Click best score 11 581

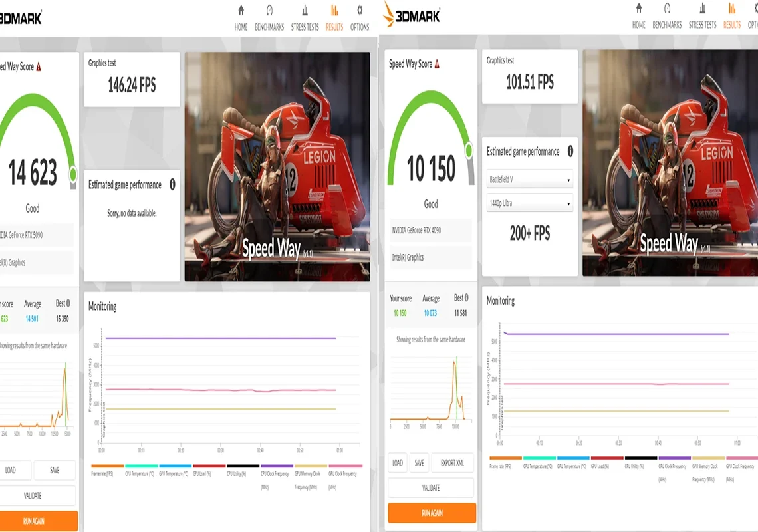460,313
